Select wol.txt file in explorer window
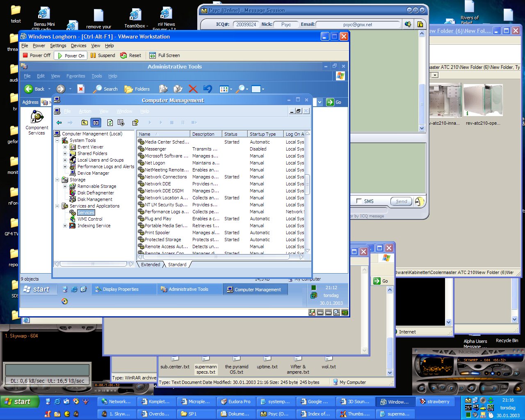525x420 pixels. (x=329, y=364)
